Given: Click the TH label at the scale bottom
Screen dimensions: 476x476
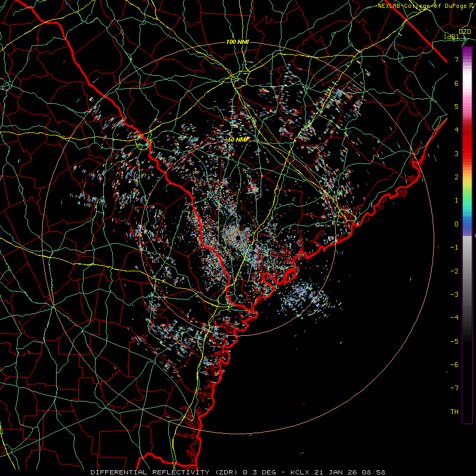Looking at the screenshot, I should 454,412.
